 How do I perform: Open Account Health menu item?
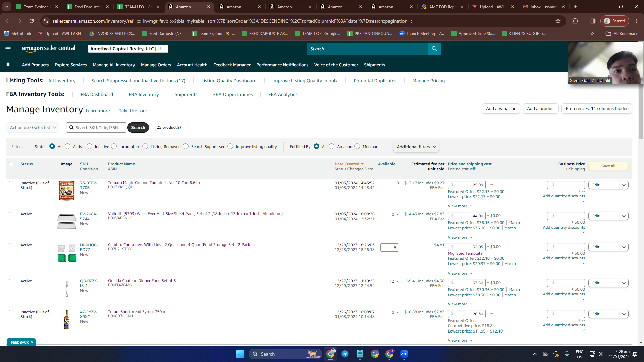(192, 65)
